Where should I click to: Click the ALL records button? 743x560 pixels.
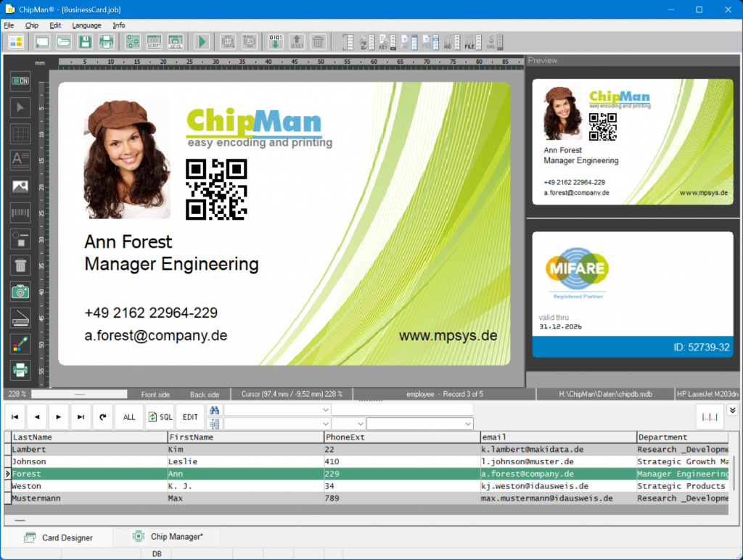click(x=129, y=417)
